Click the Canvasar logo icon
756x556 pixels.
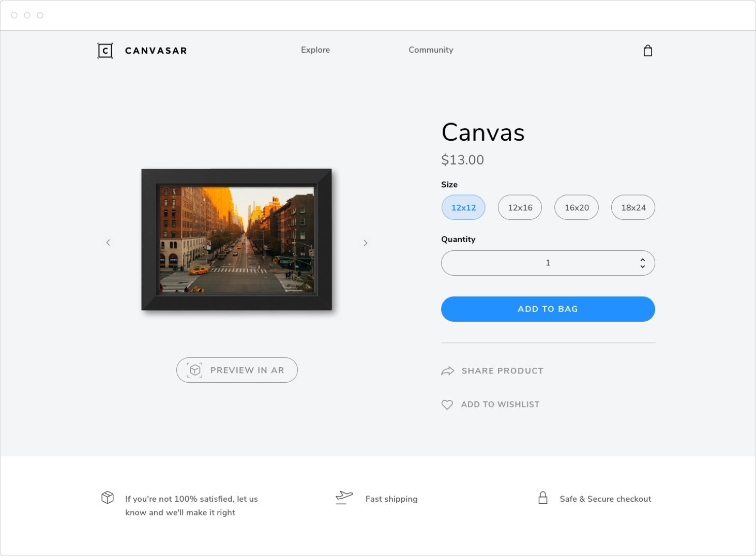pos(105,51)
